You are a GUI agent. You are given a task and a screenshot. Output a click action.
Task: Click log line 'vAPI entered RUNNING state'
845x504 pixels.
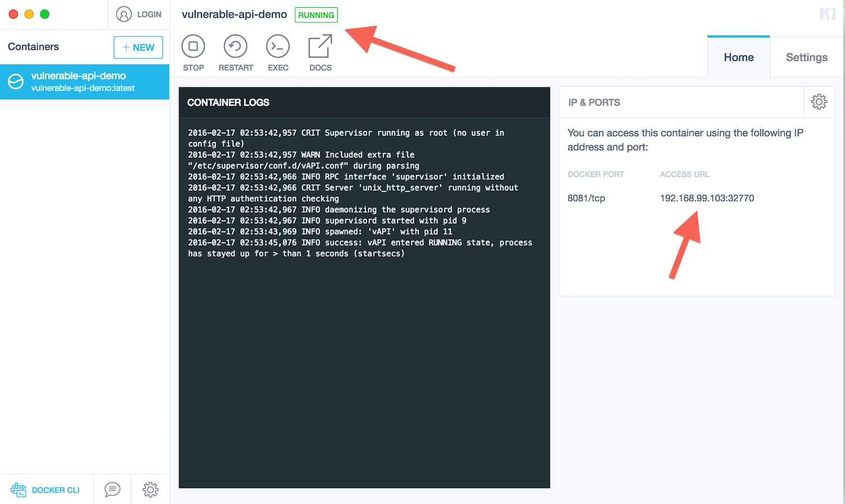coord(360,248)
